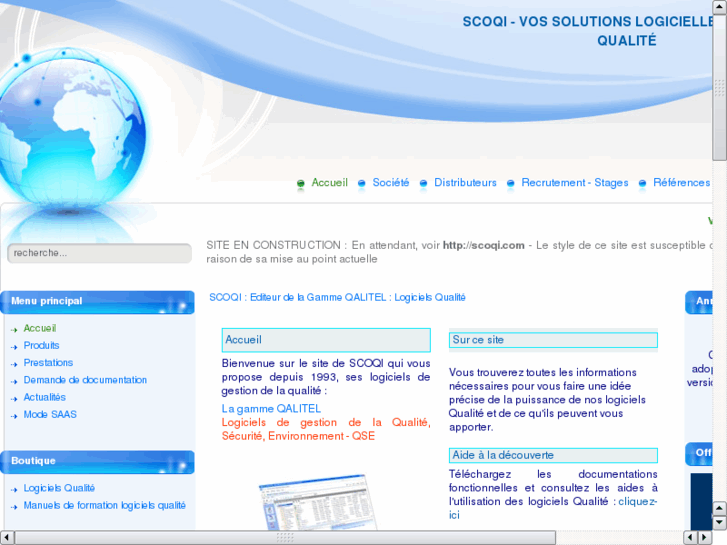Click the blue bullet beside Distributeurs

[x=423, y=183]
